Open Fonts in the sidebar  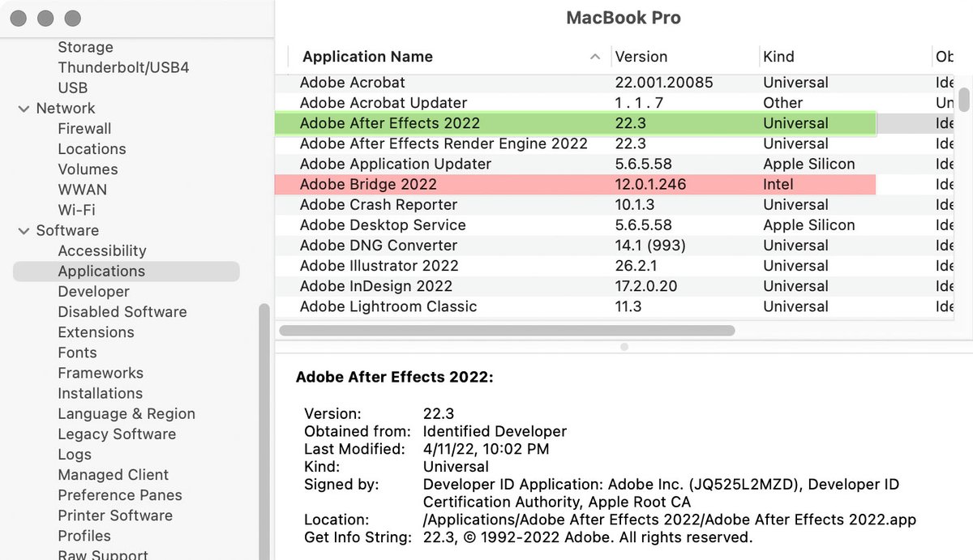pos(77,353)
